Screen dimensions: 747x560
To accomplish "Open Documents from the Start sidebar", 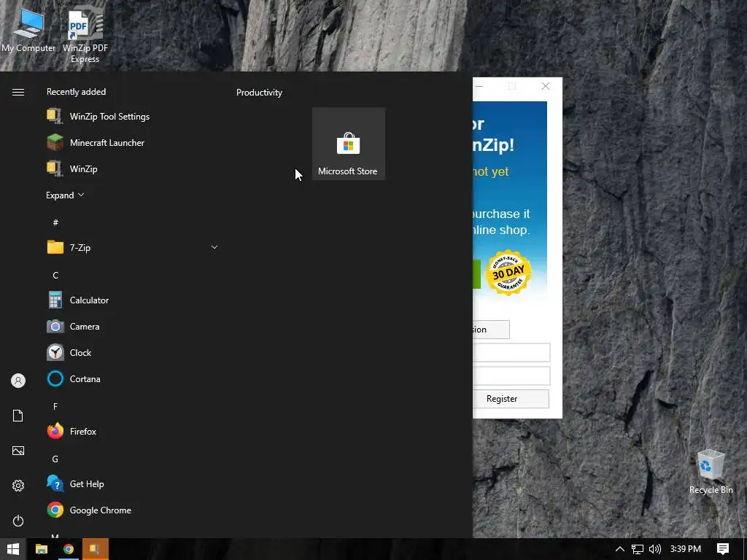I will pos(18,415).
